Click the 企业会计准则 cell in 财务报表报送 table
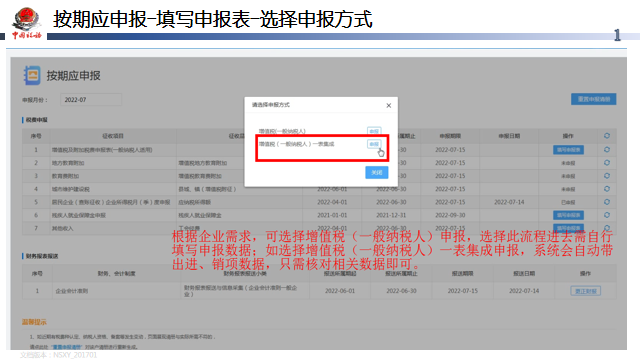 [x=71, y=291]
